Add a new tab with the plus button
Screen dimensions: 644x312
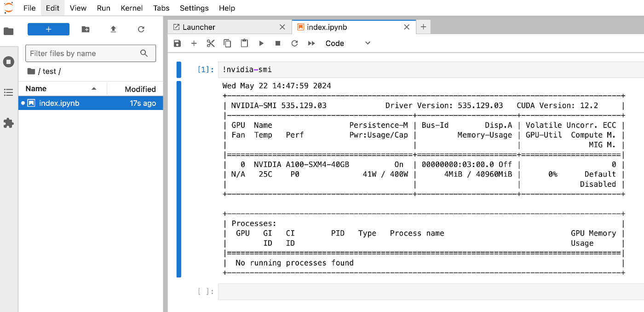coord(423,27)
